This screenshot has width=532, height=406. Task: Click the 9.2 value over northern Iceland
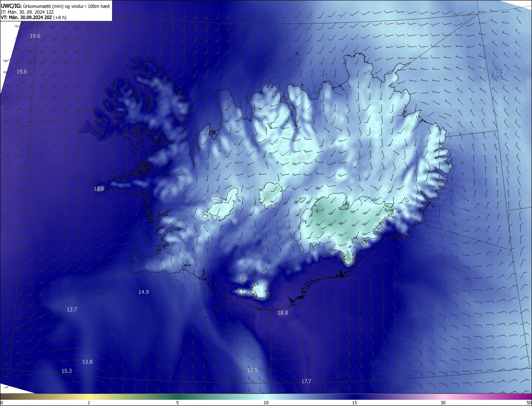pos(301,158)
